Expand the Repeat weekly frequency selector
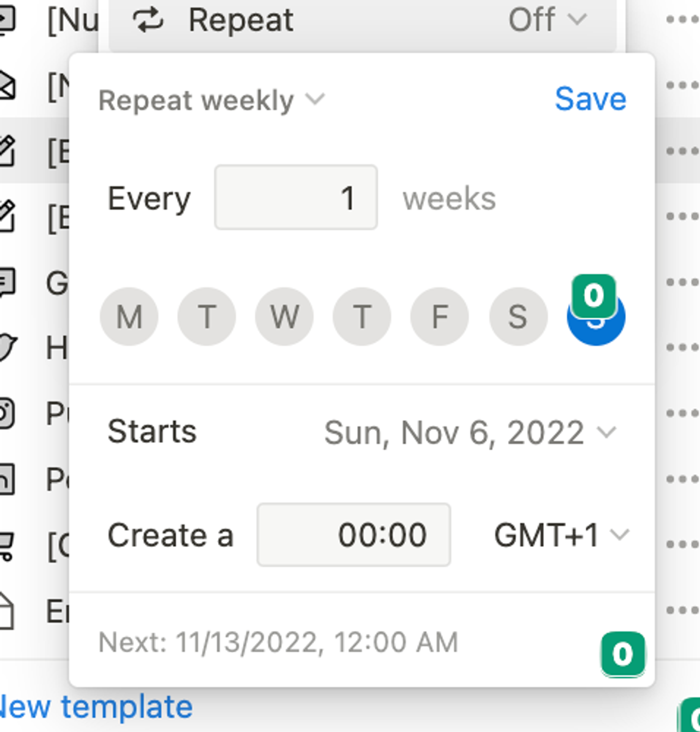Screen dimensions: 700x732 coord(211,100)
